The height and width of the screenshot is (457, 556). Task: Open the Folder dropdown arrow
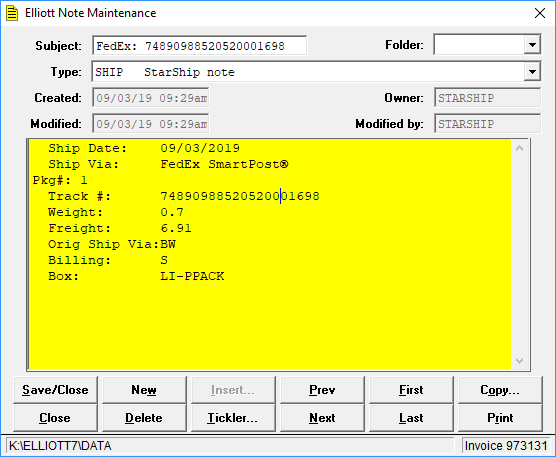[x=532, y=45]
